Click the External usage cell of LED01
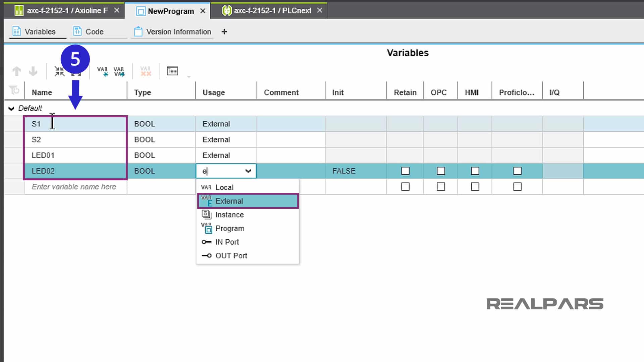 [x=226, y=155]
